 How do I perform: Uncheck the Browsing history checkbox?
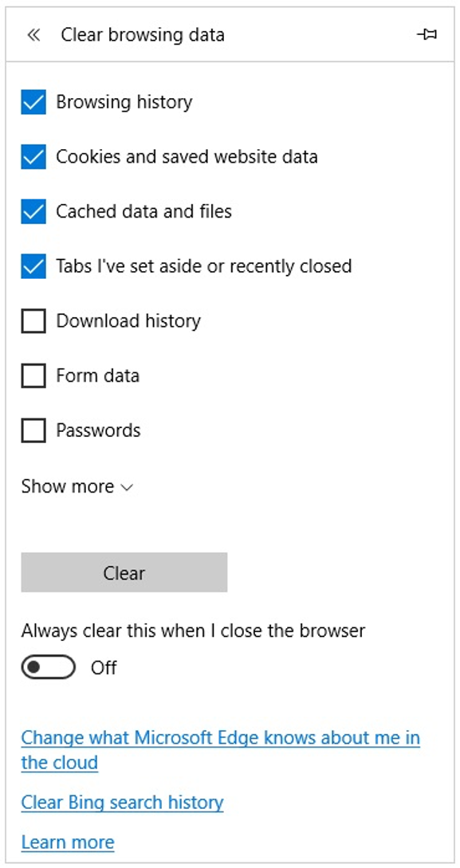33,102
